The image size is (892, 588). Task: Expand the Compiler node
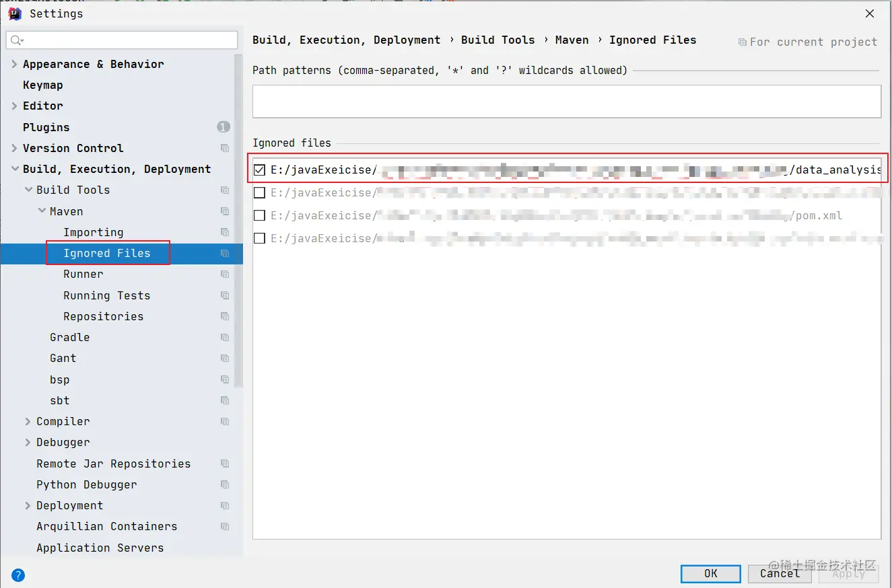tap(28, 421)
